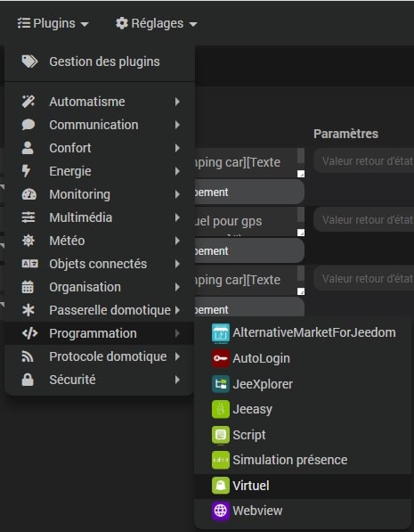Expand the Organisation submenu arrow
Image resolution: width=414 pixels, height=532 pixels.
177,287
